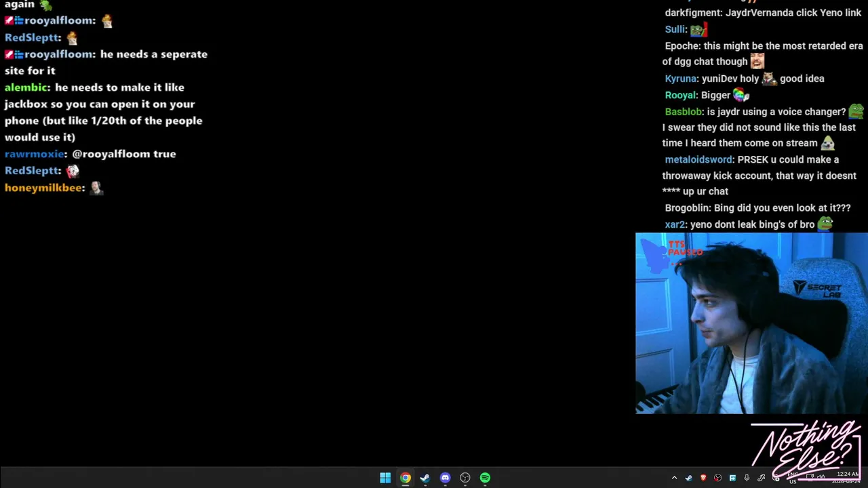Click the "@rooyalfloom true" mention text
The image size is (868, 488).
click(x=124, y=154)
